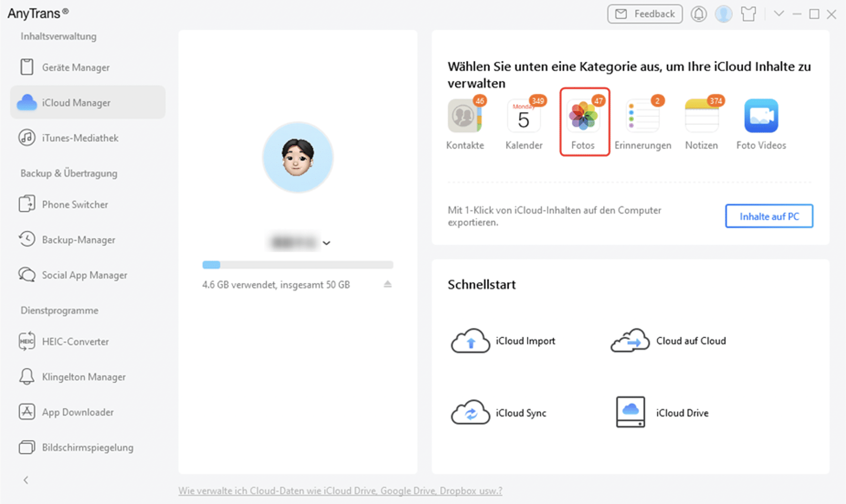Collapse the sidebar with the arrow
The height and width of the screenshot is (504, 846).
pyautogui.click(x=26, y=480)
